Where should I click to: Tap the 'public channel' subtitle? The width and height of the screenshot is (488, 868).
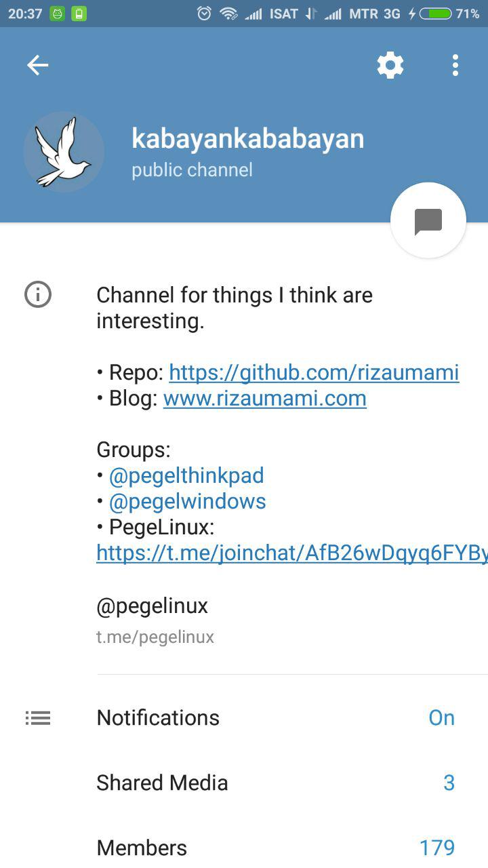pyautogui.click(x=192, y=170)
